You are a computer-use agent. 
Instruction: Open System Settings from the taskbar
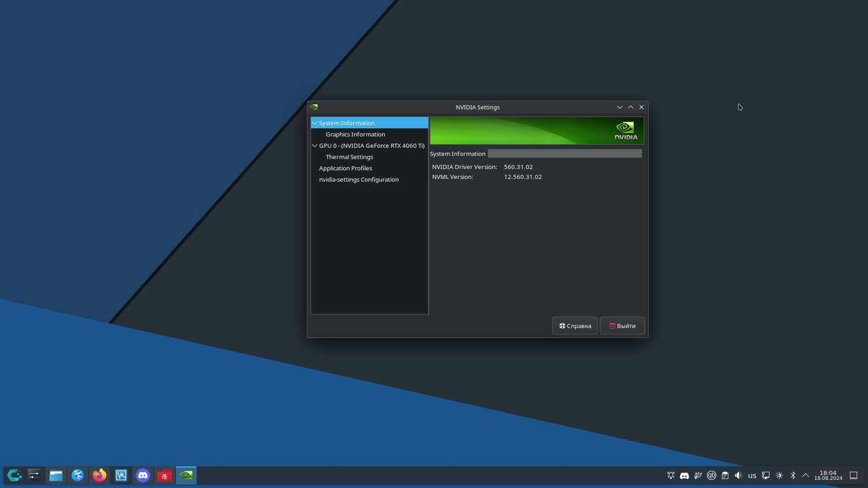coord(34,475)
